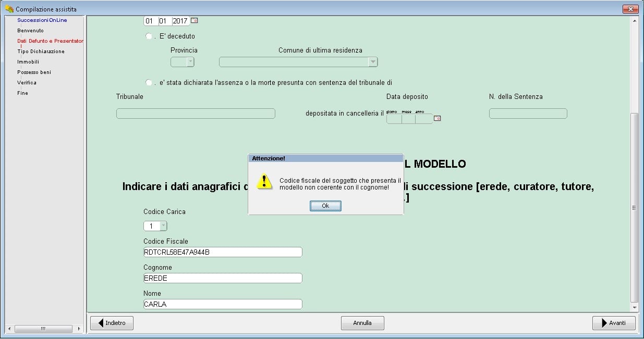This screenshot has width=644, height=339.
Task: Click the mese field of Data deposito
Action: 408,119
